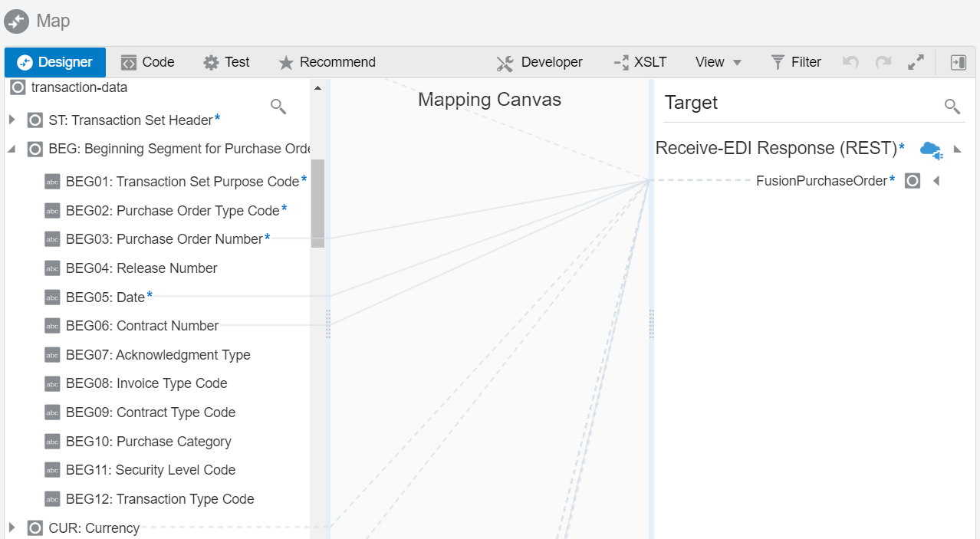The image size is (980, 539).
Task: Expand the CUR Currency node
Action: pos(11,527)
